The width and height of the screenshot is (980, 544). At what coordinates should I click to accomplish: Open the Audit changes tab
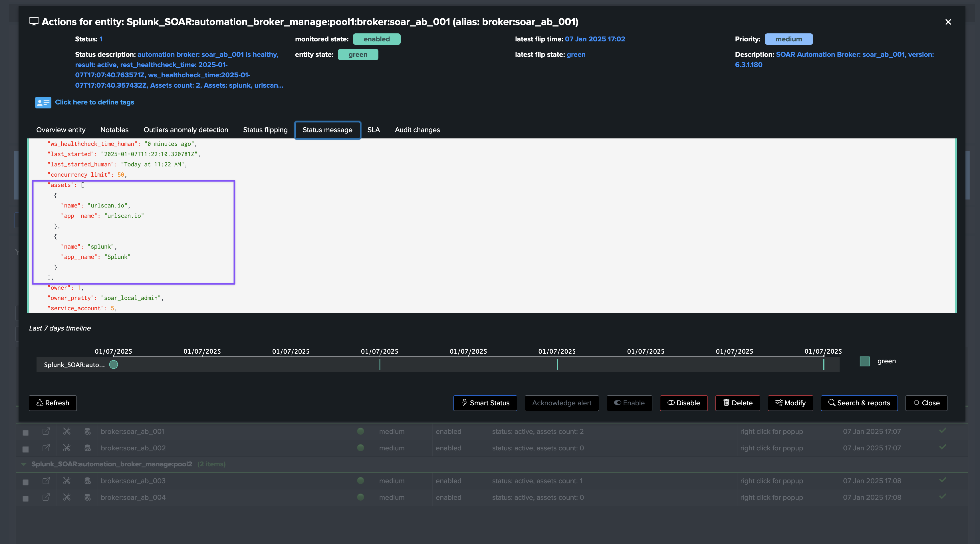pos(417,130)
